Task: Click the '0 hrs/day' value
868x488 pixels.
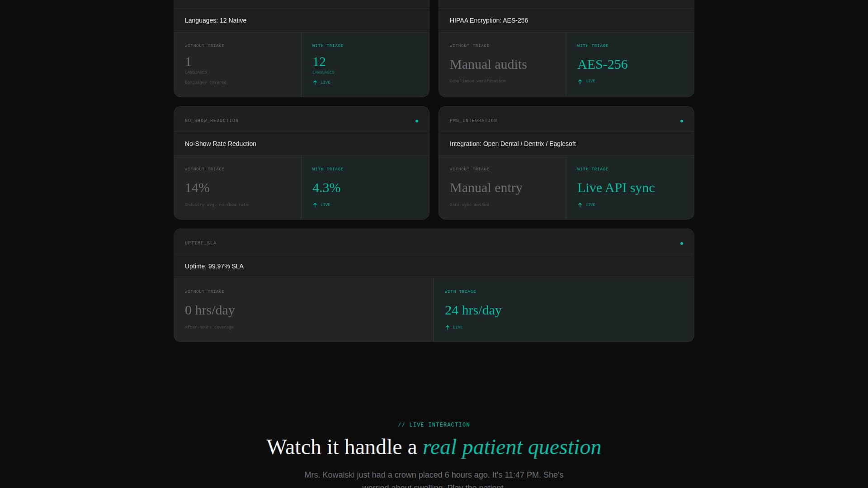Action: click(210, 310)
